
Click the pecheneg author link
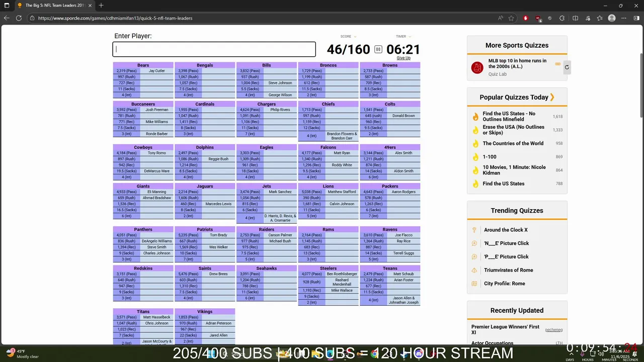(554, 330)
